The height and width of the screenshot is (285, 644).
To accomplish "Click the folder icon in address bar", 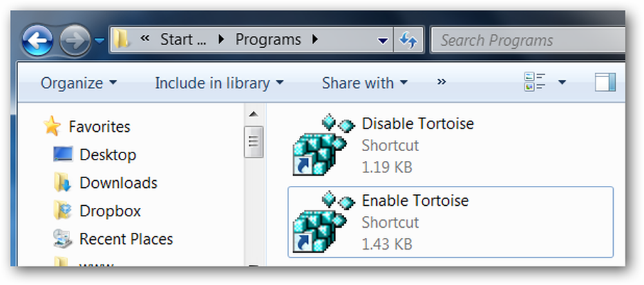I will point(121,40).
